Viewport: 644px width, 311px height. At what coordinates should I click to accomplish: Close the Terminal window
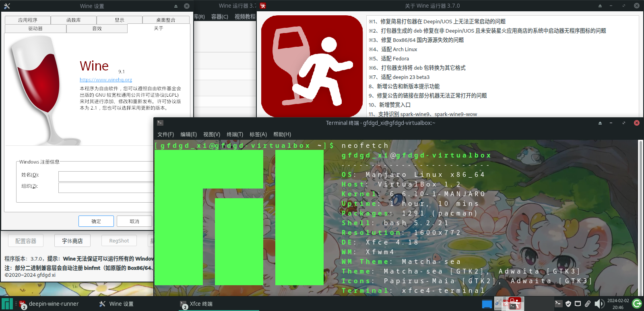tap(637, 123)
